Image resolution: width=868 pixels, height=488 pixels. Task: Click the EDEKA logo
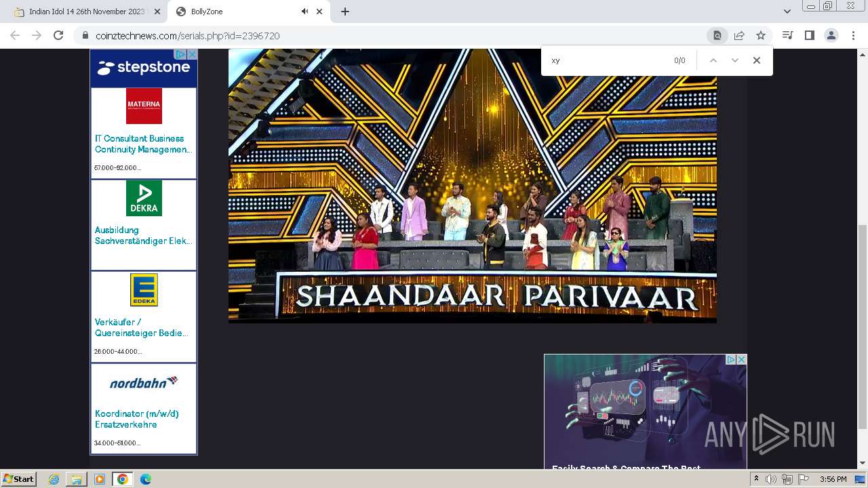144,289
